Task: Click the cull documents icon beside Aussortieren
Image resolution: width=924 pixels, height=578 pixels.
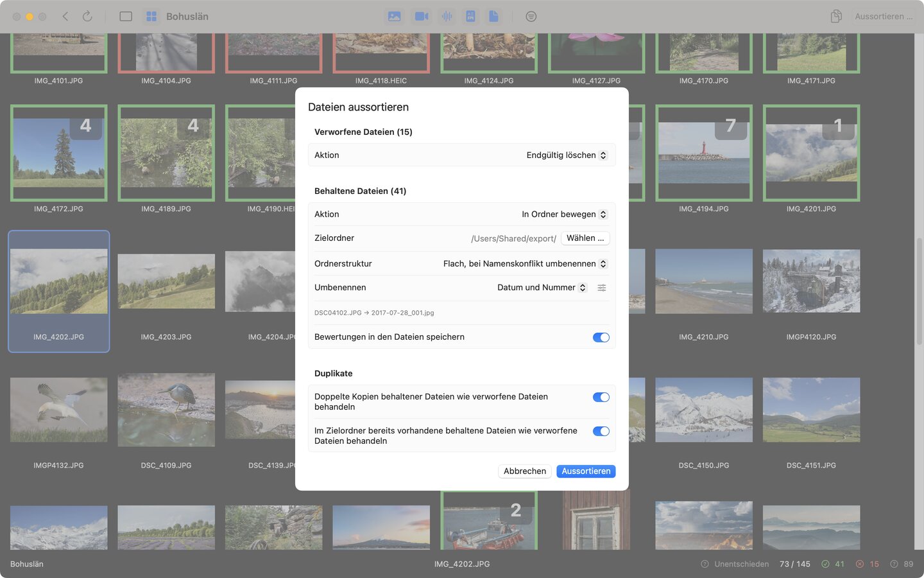Action: click(x=836, y=16)
